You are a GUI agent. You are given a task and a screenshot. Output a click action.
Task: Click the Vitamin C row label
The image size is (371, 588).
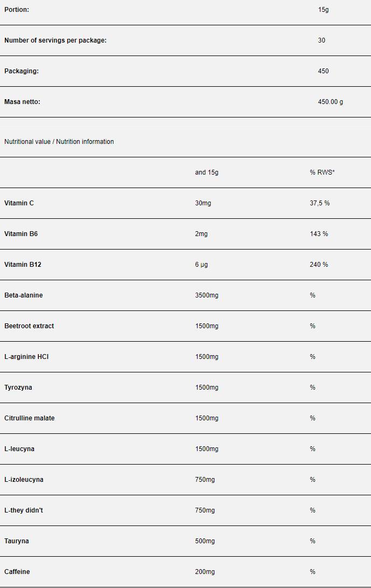(19, 203)
